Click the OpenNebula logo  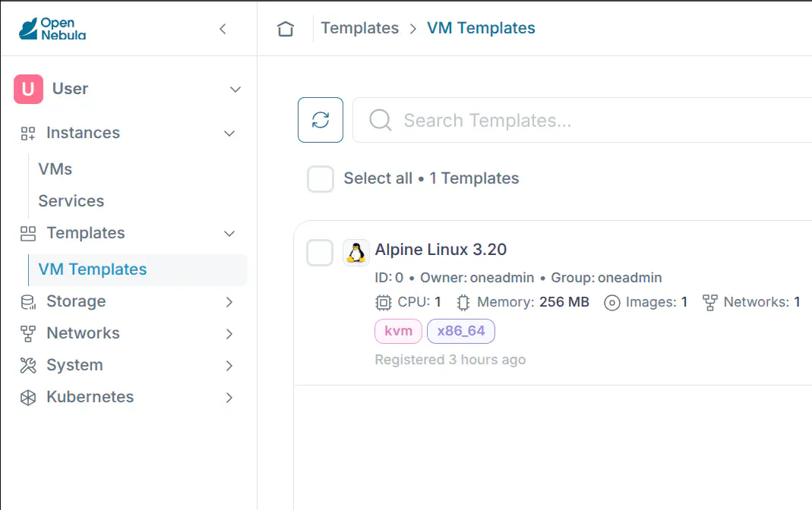click(52, 29)
